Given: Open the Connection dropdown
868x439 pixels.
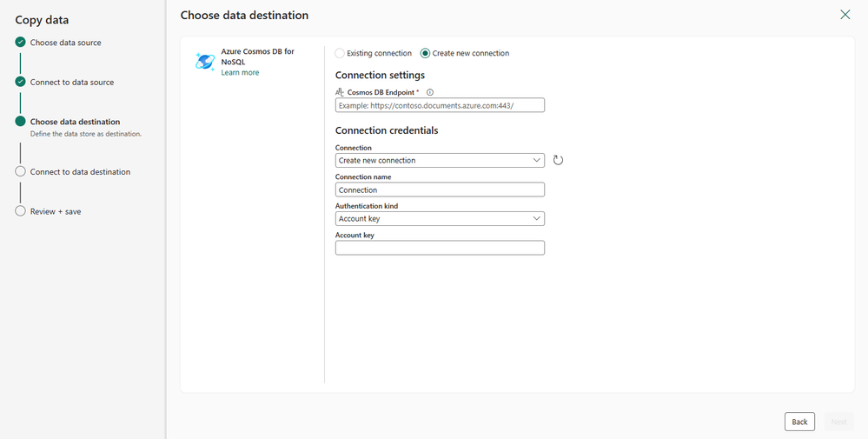Looking at the screenshot, I should [440, 160].
